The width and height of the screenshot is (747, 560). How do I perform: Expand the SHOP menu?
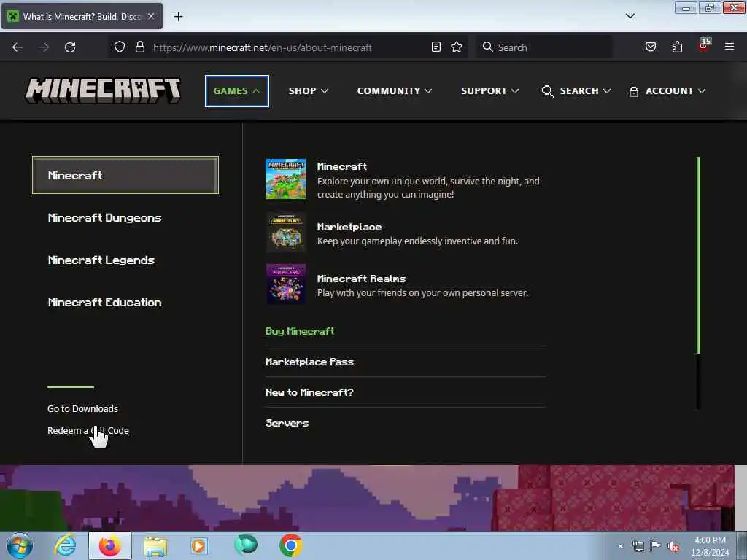point(309,91)
